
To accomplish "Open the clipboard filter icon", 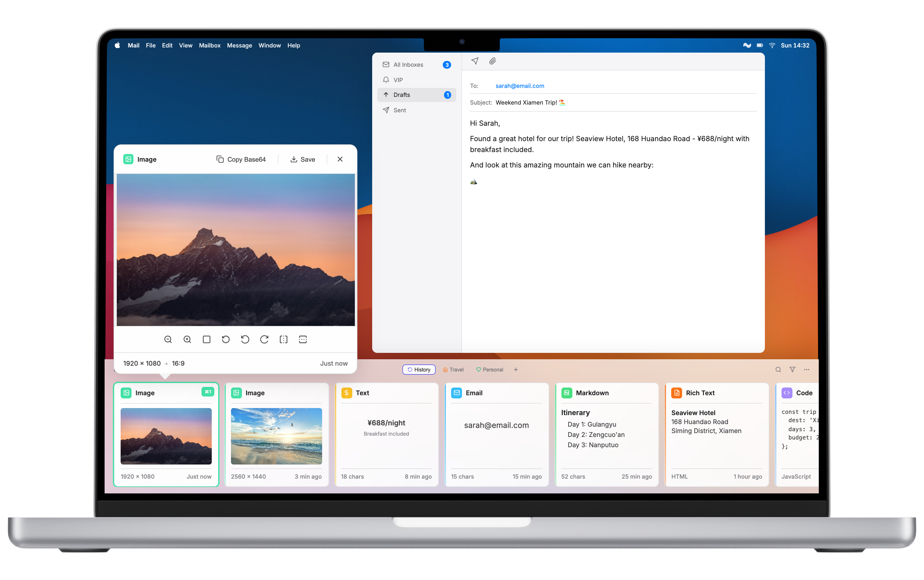I will [x=792, y=370].
